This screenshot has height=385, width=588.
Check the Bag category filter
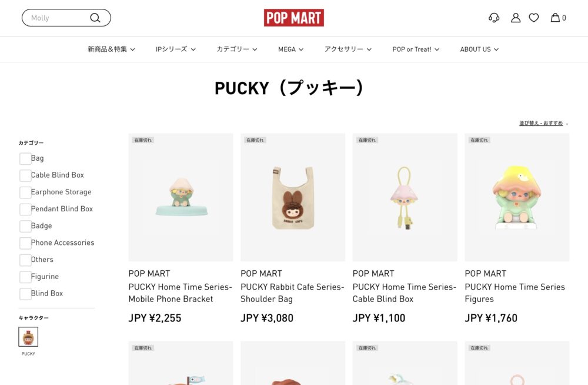(25, 158)
